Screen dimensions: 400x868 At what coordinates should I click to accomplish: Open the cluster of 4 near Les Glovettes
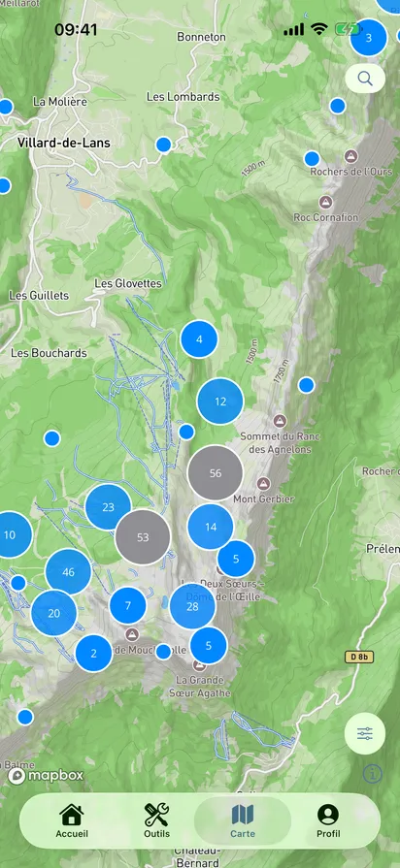pyautogui.click(x=199, y=339)
